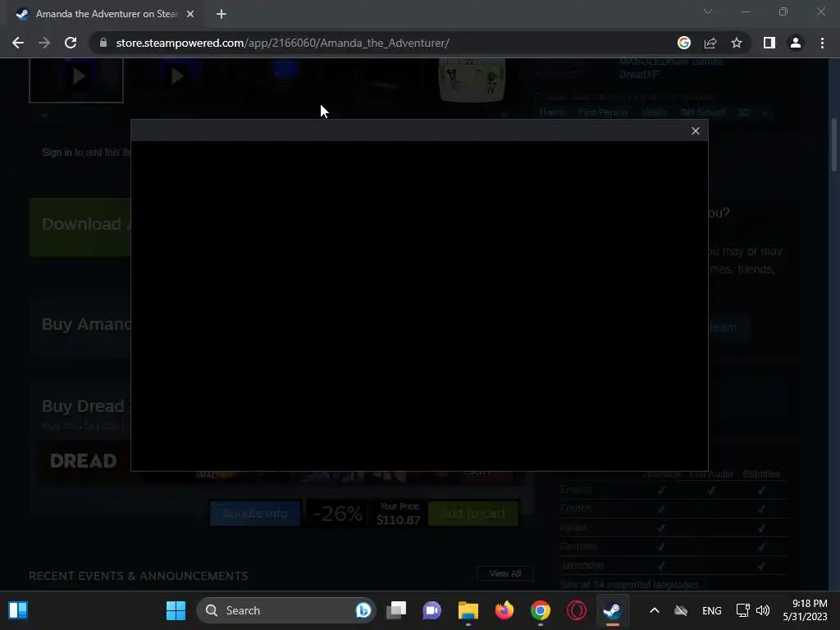Select the First-Person tag
The width and height of the screenshot is (840, 630).
click(x=603, y=112)
